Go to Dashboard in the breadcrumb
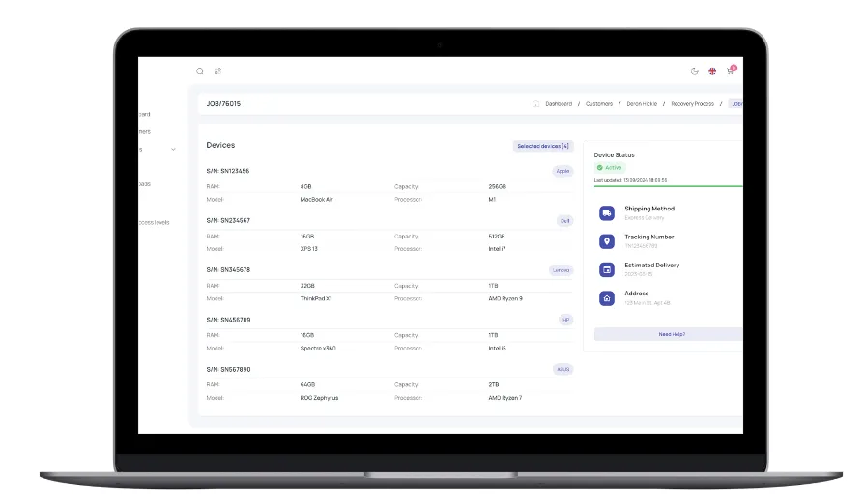This screenshot has height=504, width=864. click(x=559, y=103)
